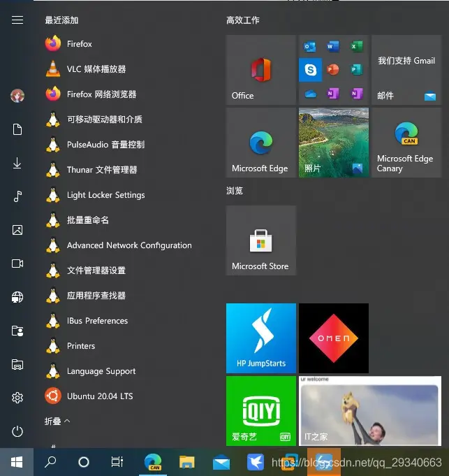
Task: Open the blue bird app on taskbar
Action: click(x=256, y=462)
